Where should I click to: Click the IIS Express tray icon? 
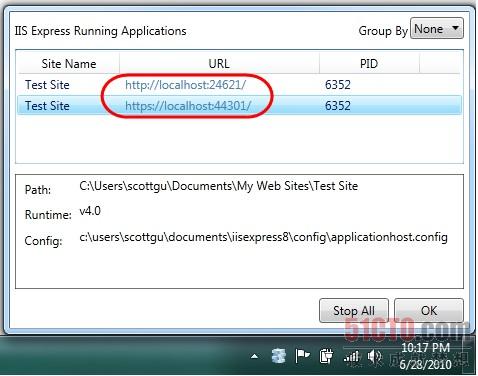tap(279, 356)
